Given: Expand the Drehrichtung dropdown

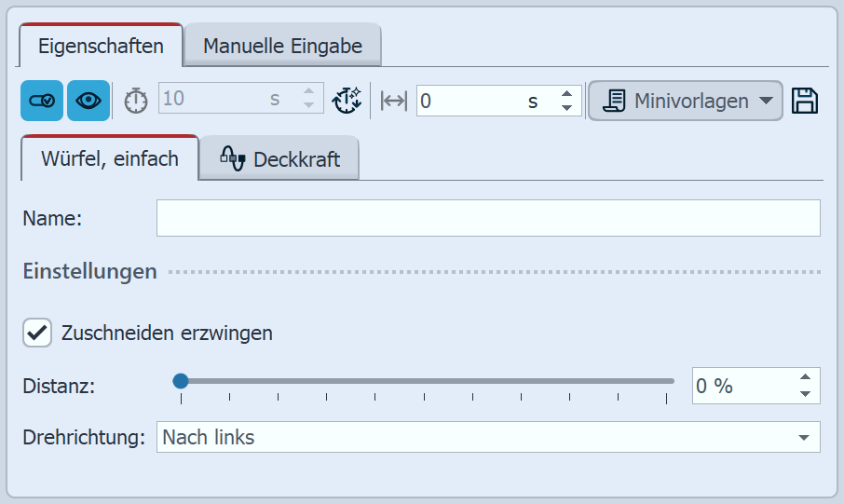Looking at the screenshot, I should 803,437.
